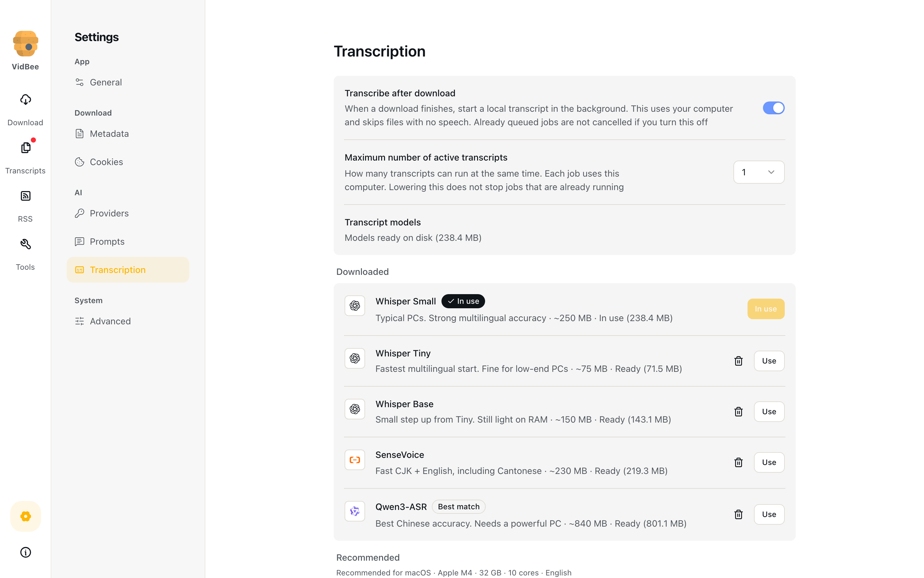Viewport: 924px width, 578px height.
Task: Click the Settings sidebar heading
Action: 97,37
